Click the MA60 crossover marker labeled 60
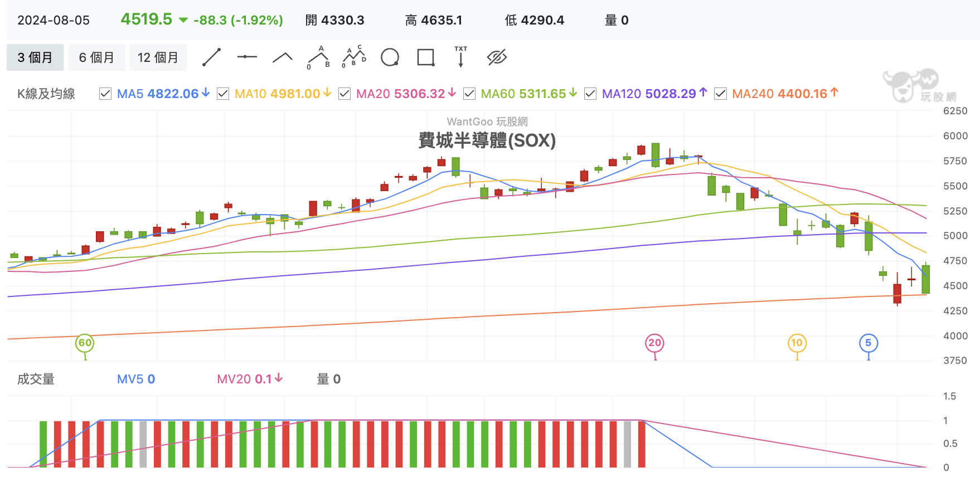The width and height of the screenshot is (980, 477). click(85, 343)
